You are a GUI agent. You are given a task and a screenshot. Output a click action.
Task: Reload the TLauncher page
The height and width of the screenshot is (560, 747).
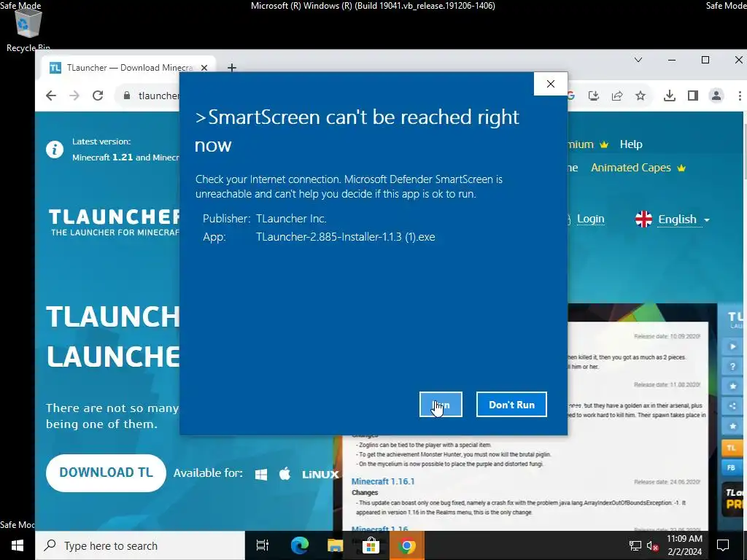(98, 96)
